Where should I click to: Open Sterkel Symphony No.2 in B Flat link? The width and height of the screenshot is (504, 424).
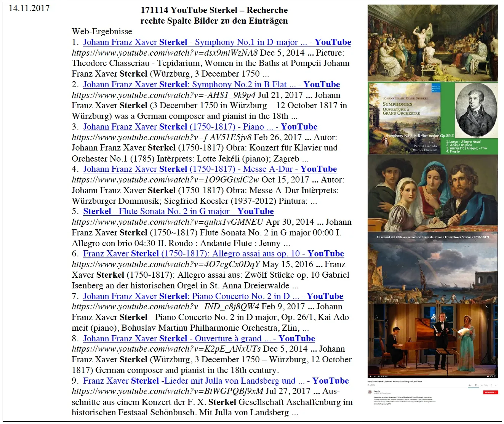211,85
